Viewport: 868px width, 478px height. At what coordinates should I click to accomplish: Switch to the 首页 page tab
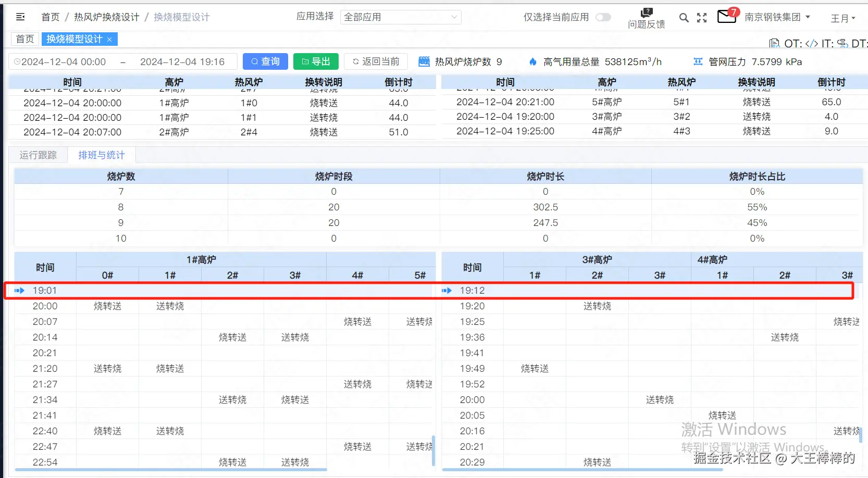pos(25,39)
